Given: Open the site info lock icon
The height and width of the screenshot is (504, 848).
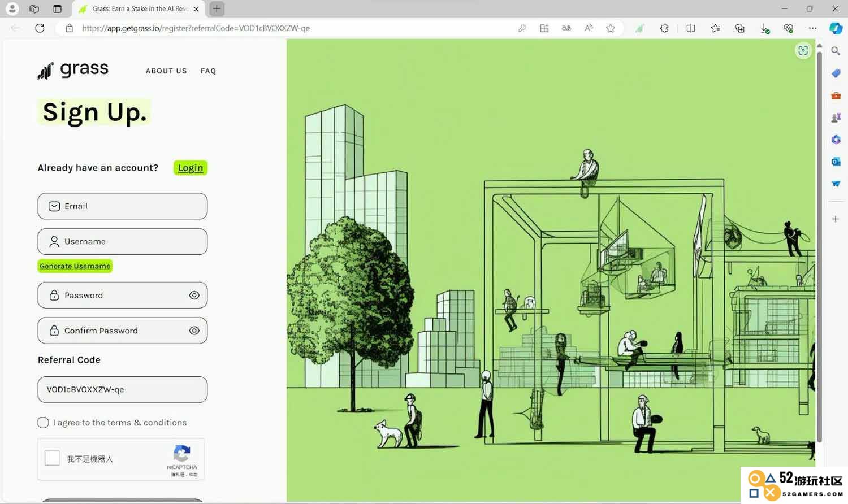Looking at the screenshot, I should click(70, 28).
